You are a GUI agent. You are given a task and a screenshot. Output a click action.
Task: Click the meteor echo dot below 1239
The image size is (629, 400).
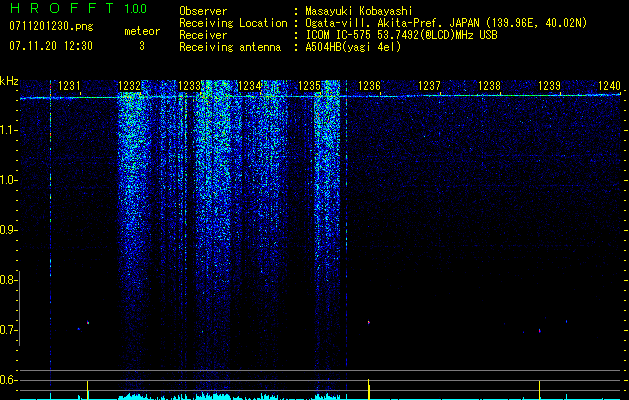pos(540,331)
